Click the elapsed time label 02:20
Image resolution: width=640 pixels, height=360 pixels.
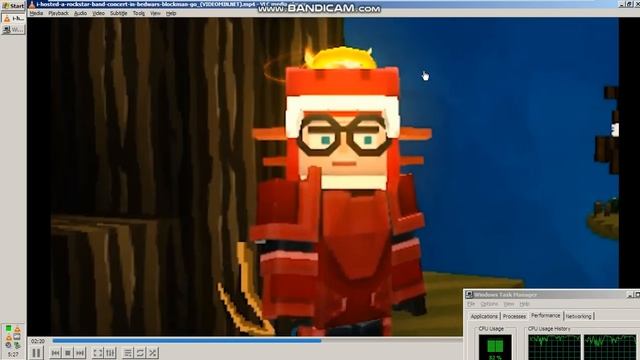point(38,341)
